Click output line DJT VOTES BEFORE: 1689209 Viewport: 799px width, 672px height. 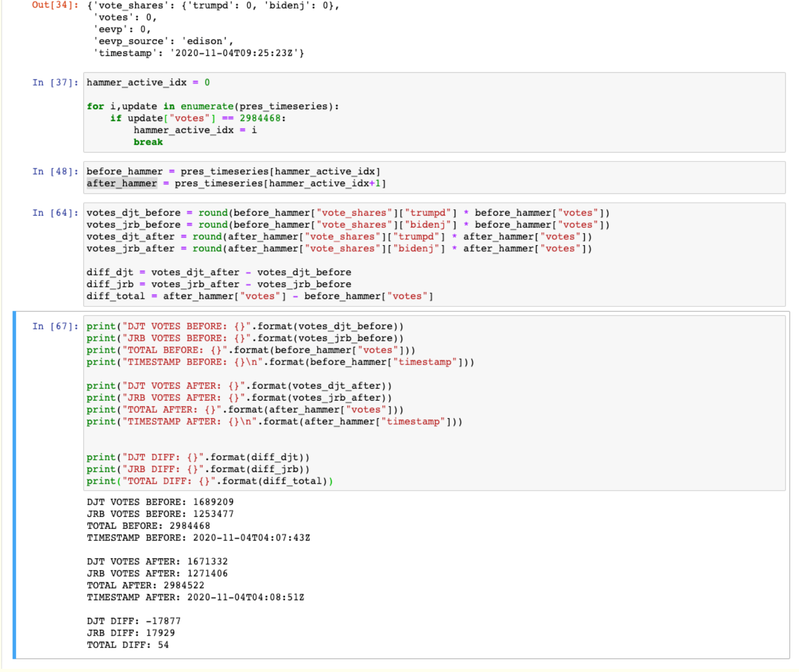[160, 502]
